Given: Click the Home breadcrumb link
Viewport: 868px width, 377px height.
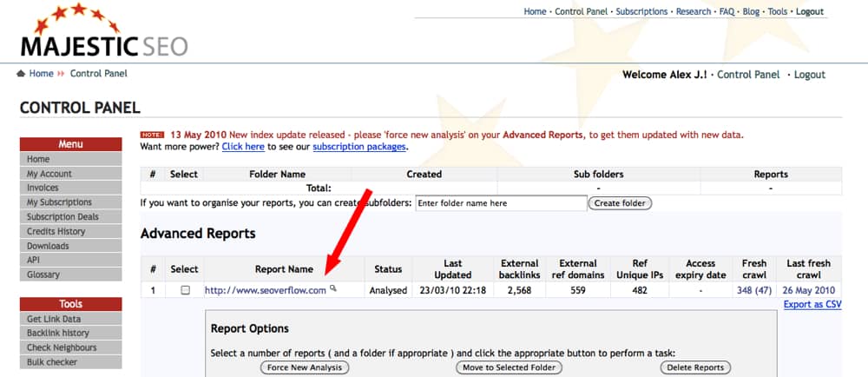Looking at the screenshot, I should coord(42,74).
